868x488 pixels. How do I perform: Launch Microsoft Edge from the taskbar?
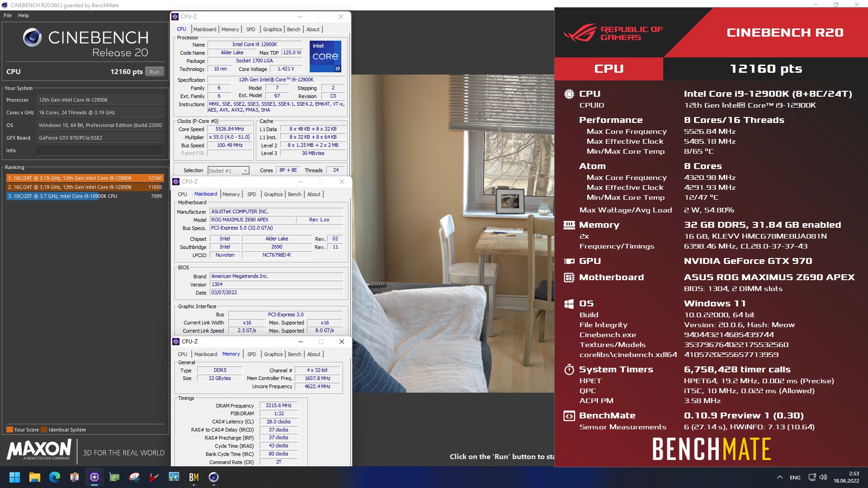click(54, 477)
